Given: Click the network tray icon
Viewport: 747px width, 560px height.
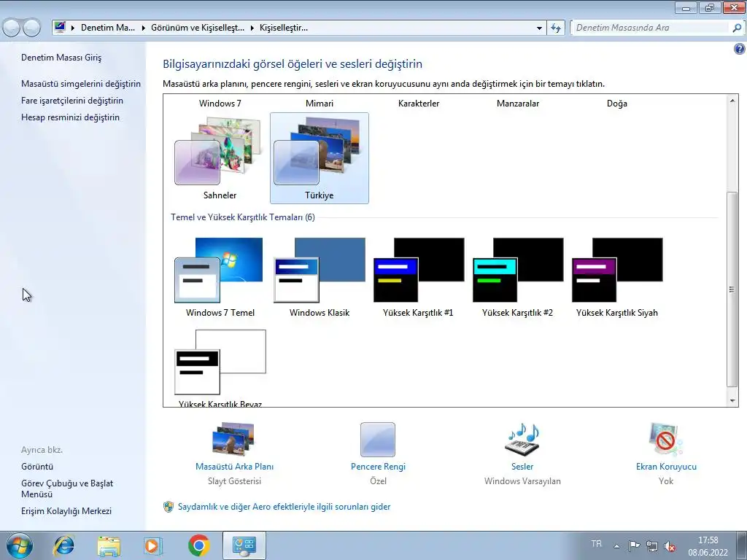Looking at the screenshot, I should coord(651,546).
